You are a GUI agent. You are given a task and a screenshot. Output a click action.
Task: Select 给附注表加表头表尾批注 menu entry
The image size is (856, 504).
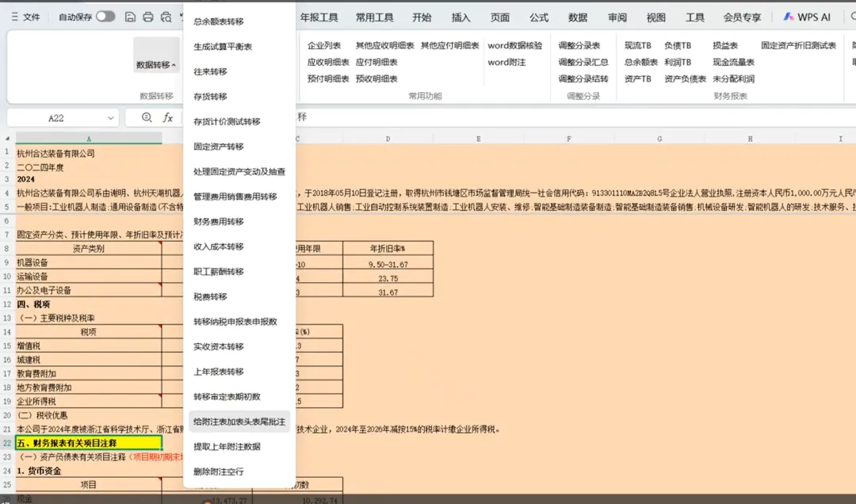tap(239, 422)
